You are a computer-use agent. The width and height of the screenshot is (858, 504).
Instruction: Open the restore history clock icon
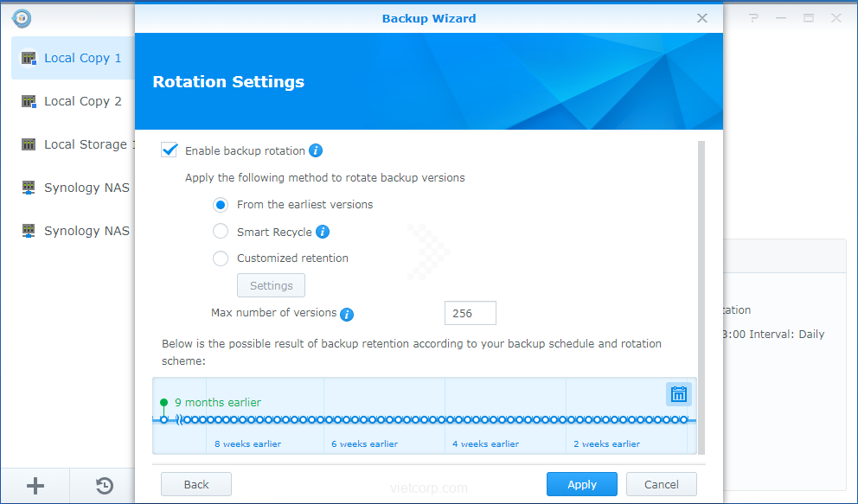(x=104, y=486)
